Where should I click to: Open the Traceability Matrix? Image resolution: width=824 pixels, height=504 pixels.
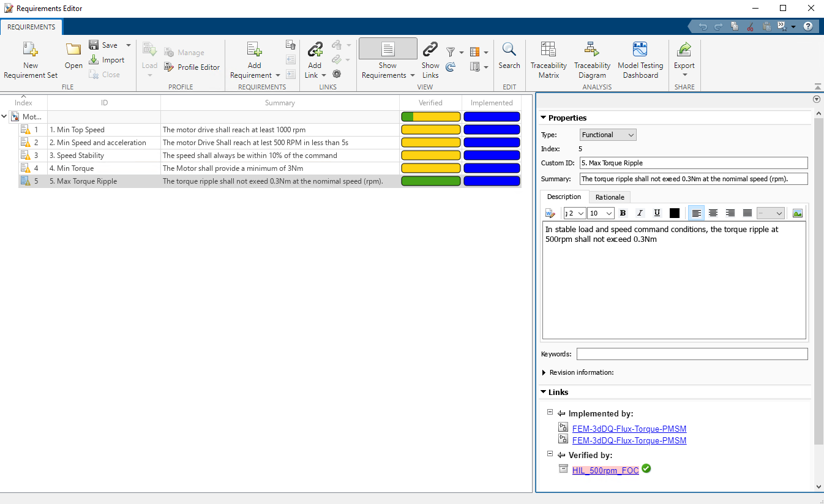tap(548, 60)
